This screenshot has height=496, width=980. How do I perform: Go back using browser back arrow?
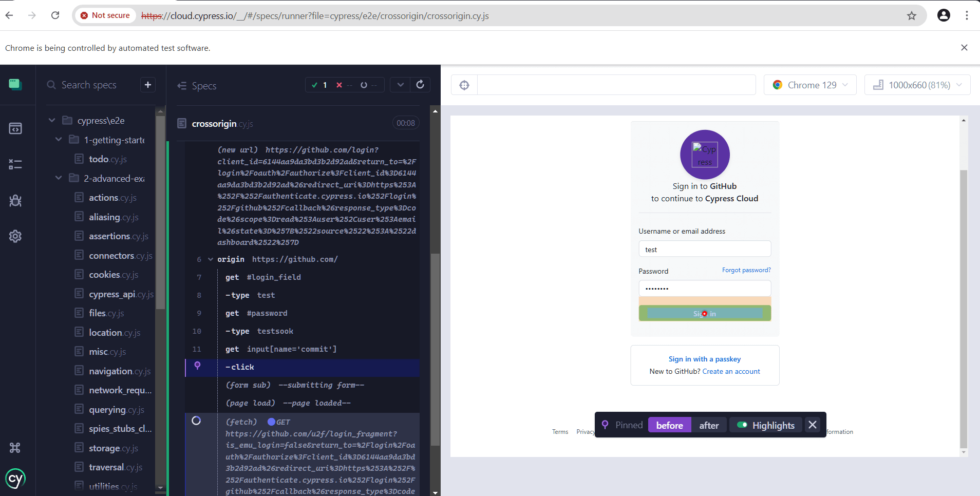pyautogui.click(x=9, y=15)
